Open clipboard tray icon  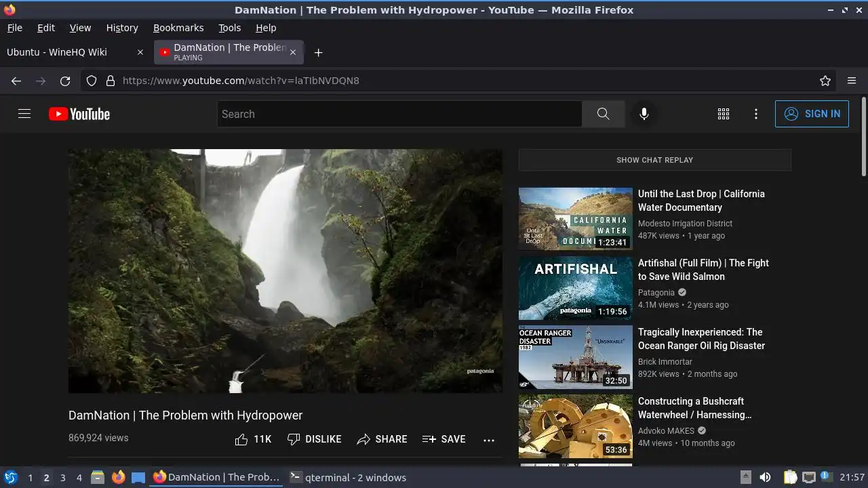pos(791,477)
